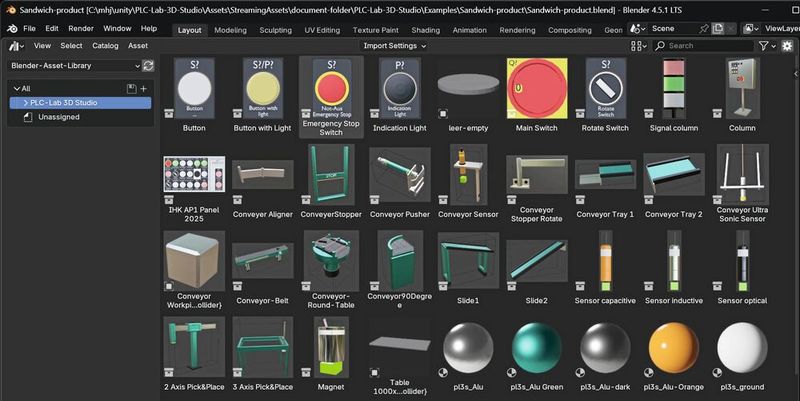This screenshot has height=401, width=800.
Task: Select the Conveyor Ultra Sonic Sensor asset
Action: (742, 184)
